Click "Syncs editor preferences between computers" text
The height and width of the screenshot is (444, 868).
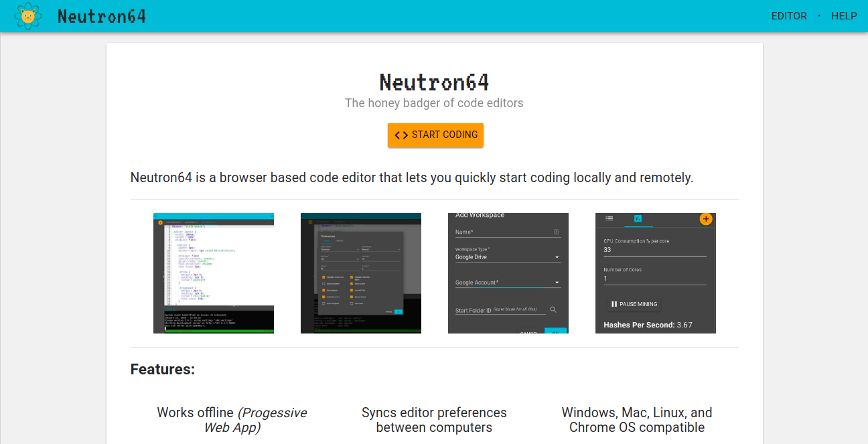(434, 420)
